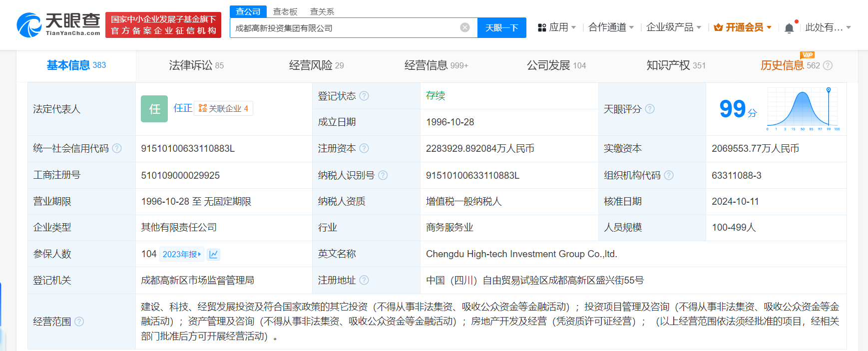Show help for 统一社会信用代码

coord(117,148)
